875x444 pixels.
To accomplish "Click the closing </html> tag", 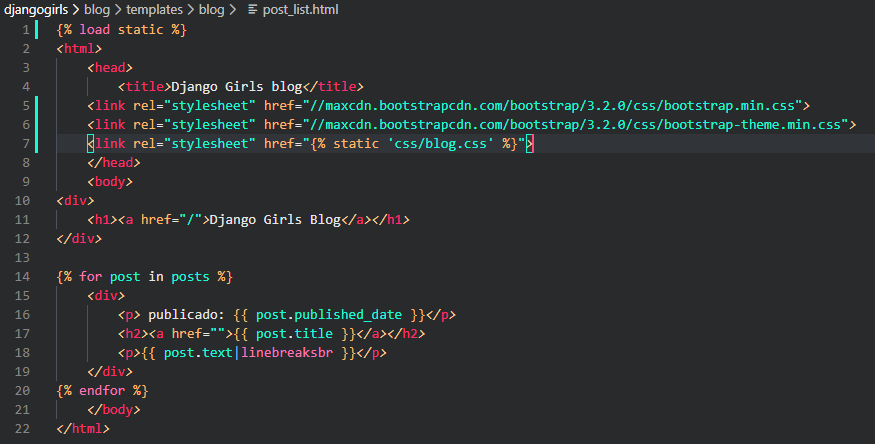I will click(x=83, y=428).
